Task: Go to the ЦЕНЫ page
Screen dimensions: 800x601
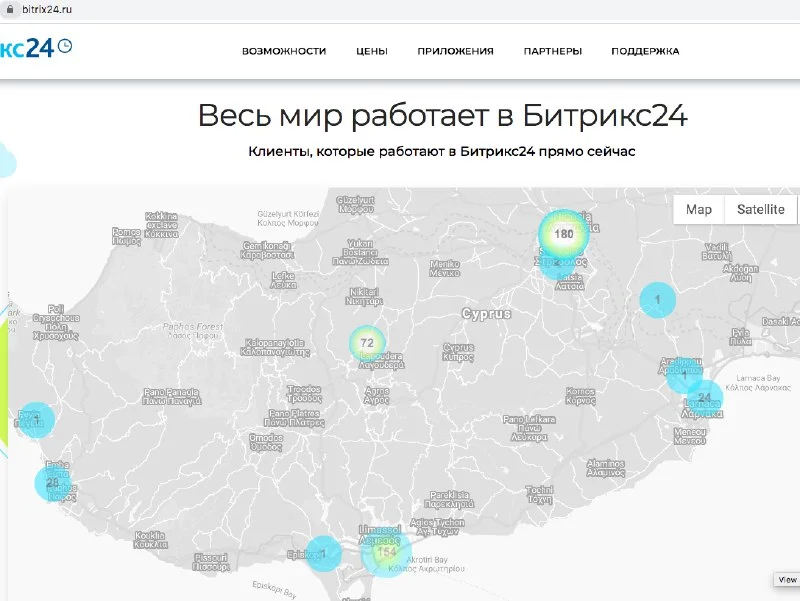Action: pos(372,51)
